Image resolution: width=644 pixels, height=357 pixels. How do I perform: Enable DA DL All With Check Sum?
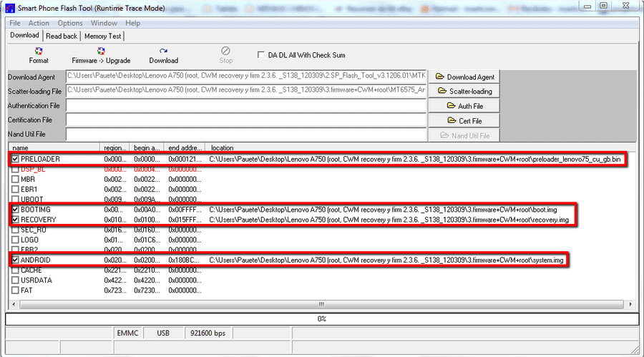click(260, 54)
